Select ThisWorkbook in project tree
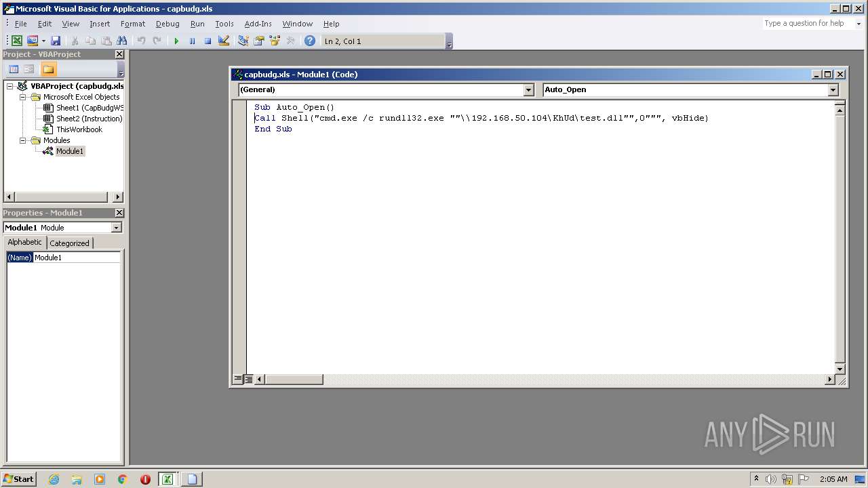Screen dimensions: 868x488 (79, 129)
